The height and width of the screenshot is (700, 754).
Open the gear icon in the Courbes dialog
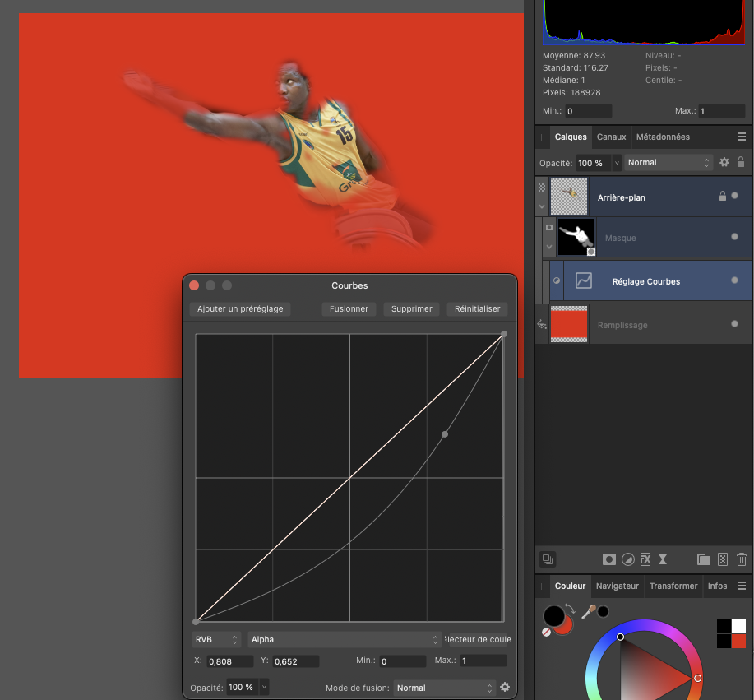[x=504, y=687]
